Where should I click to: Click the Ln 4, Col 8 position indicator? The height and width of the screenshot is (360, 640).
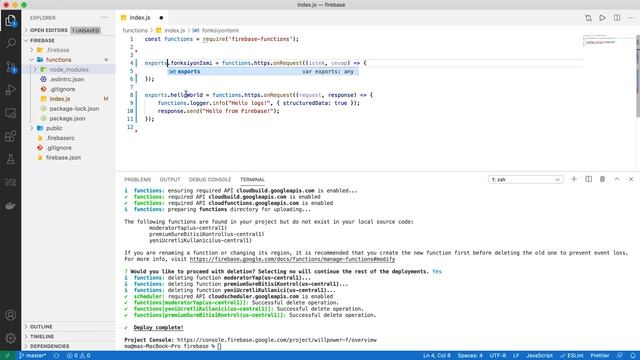click(x=437, y=356)
